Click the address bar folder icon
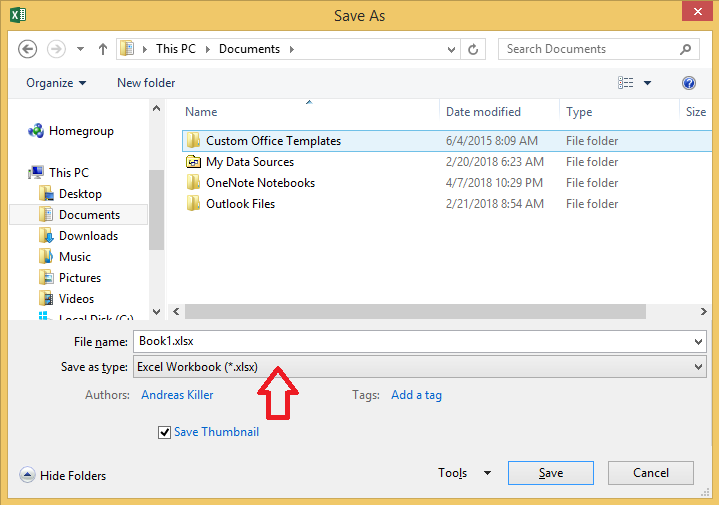This screenshot has height=505, width=719. [x=127, y=49]
